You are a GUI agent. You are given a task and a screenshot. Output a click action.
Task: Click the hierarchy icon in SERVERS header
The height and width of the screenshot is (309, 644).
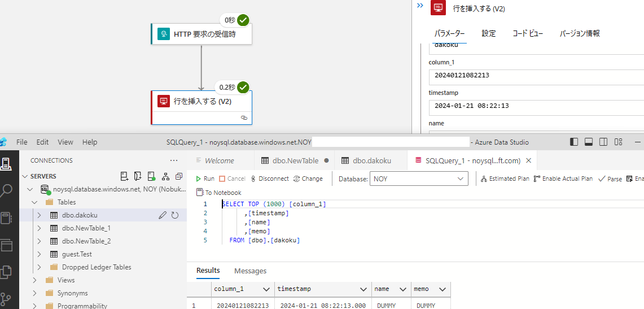[165, 176]
